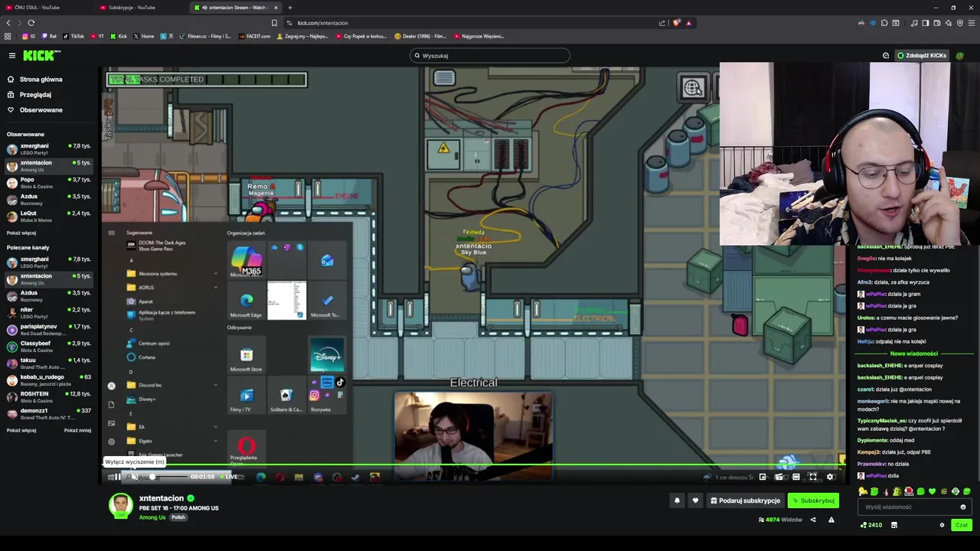The width and height of the screenshot is (980, 551).
Task: Open Popo channel in followed list
Action: (47, 182)
